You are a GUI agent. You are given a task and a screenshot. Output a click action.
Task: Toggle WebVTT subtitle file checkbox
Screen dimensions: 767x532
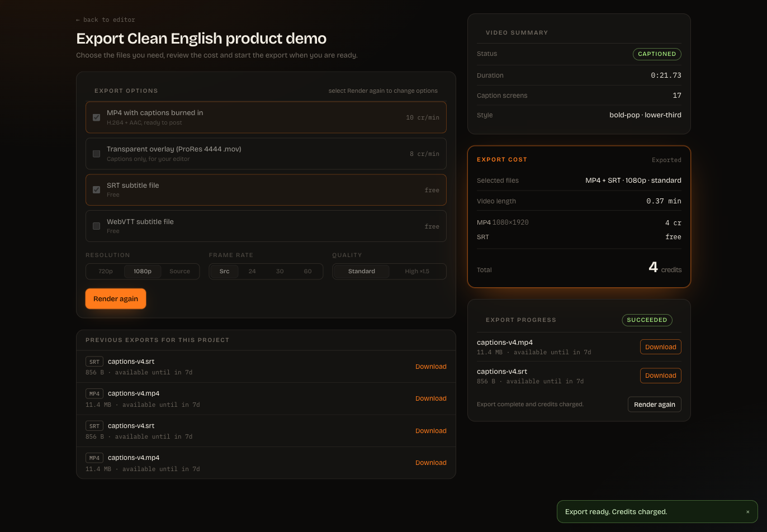96,226
